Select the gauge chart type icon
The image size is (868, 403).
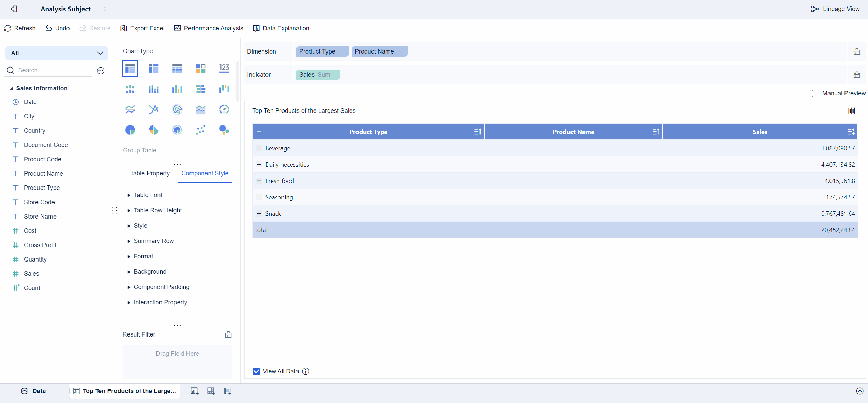click(224, 109)
